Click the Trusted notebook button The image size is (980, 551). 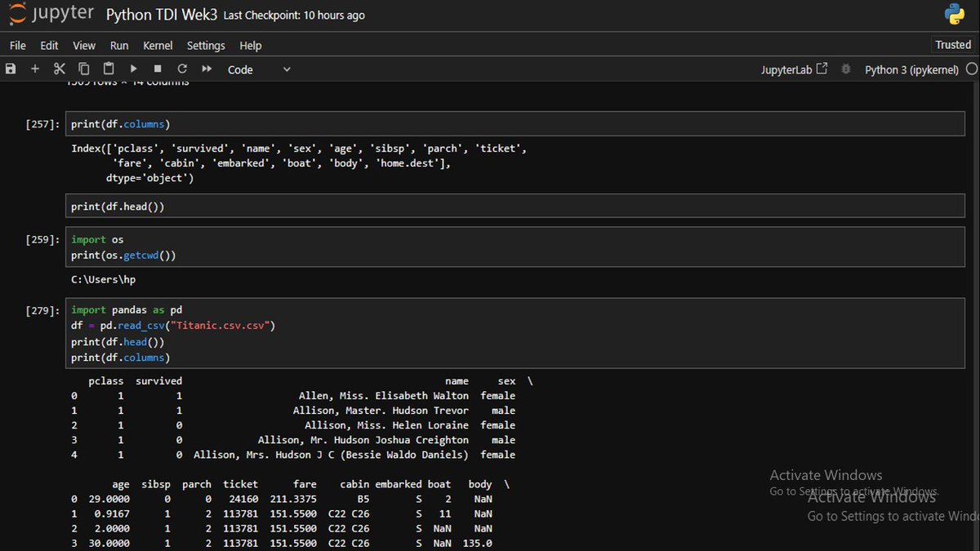pyautogui.click(x=953, y=45)
